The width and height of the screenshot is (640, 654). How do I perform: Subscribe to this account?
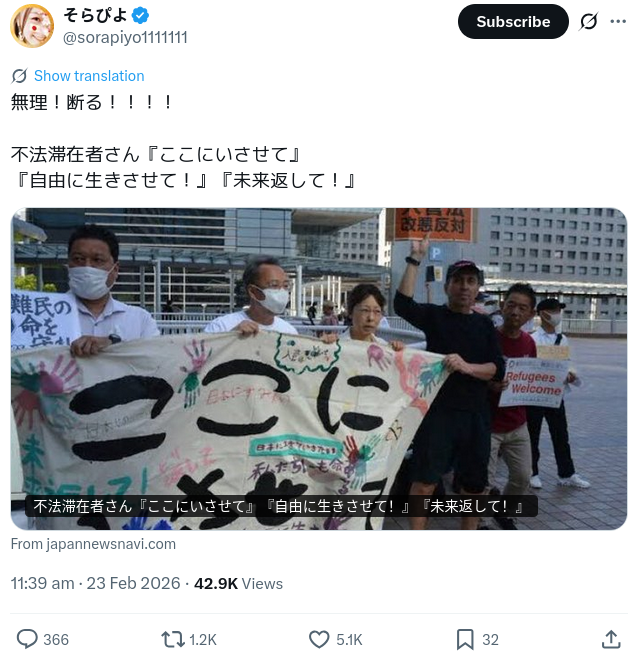click(x=513, y=22)
